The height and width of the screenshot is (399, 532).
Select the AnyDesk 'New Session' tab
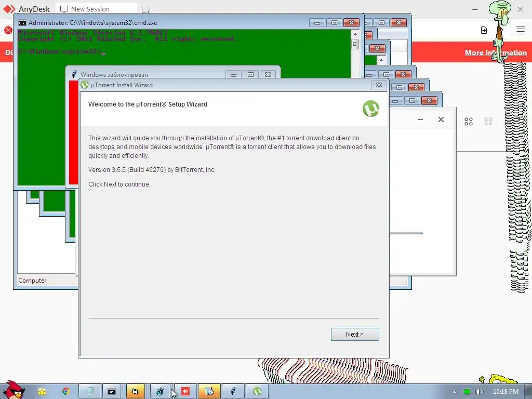pyautogui.click(x=97, y=9)
